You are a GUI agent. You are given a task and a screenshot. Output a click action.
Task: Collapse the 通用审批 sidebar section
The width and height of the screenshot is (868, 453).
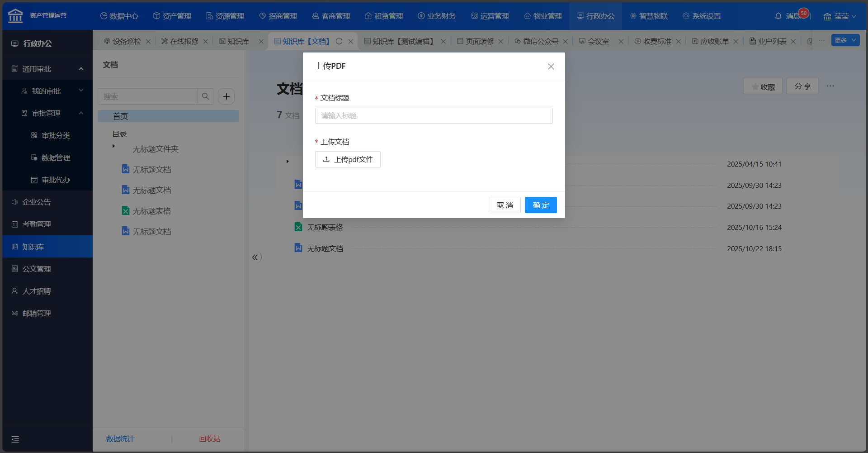81,69
